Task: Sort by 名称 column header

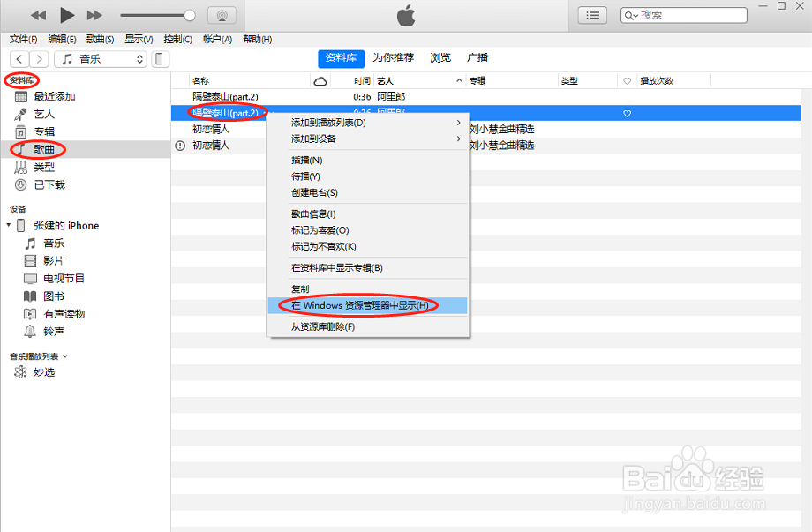Action: 200,81
